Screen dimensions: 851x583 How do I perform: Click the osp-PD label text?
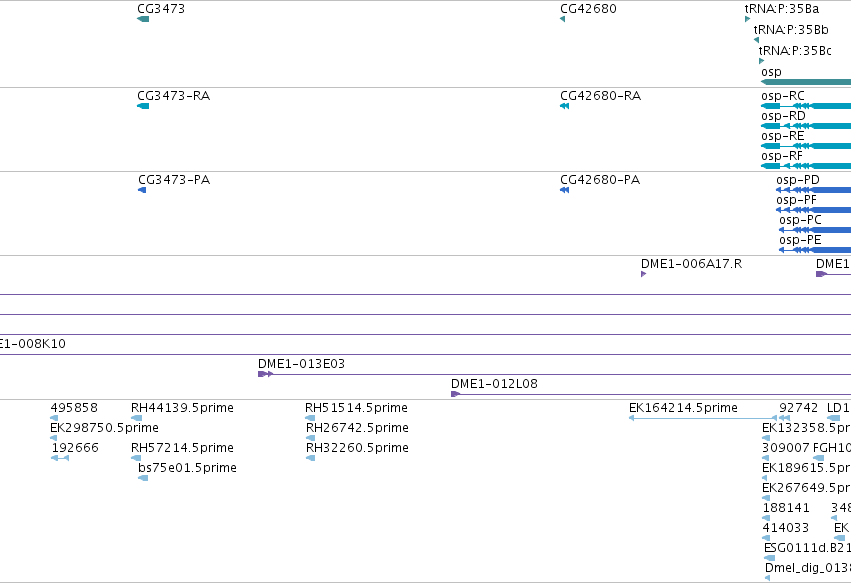pos(798,180)
